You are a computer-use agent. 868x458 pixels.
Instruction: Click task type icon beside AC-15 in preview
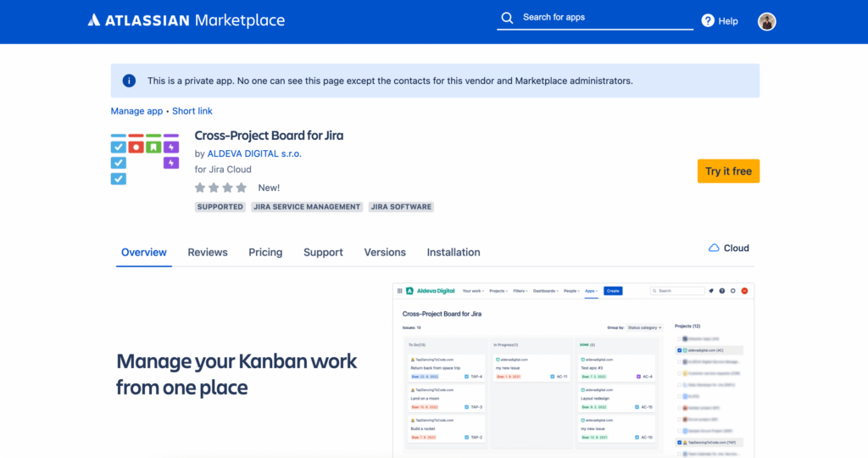(637, 407)
